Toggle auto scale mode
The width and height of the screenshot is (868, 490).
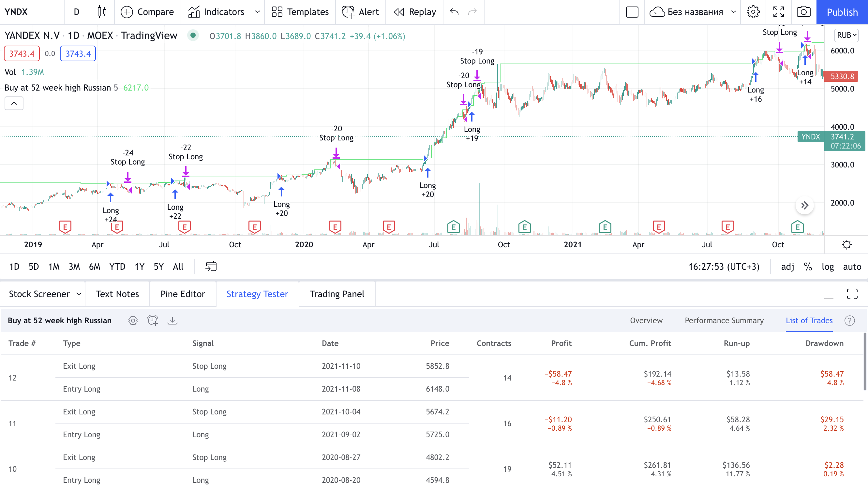(x=852, y=267)
